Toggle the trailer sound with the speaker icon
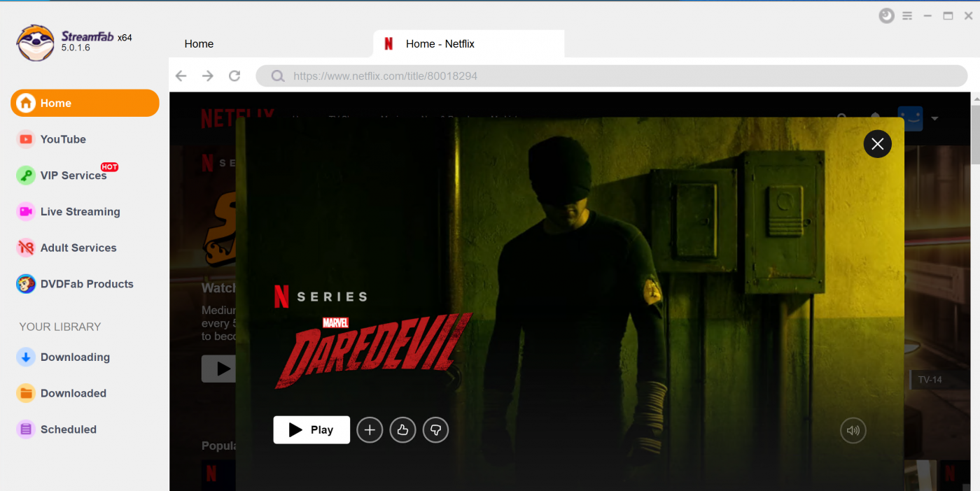 click(853, 430)
